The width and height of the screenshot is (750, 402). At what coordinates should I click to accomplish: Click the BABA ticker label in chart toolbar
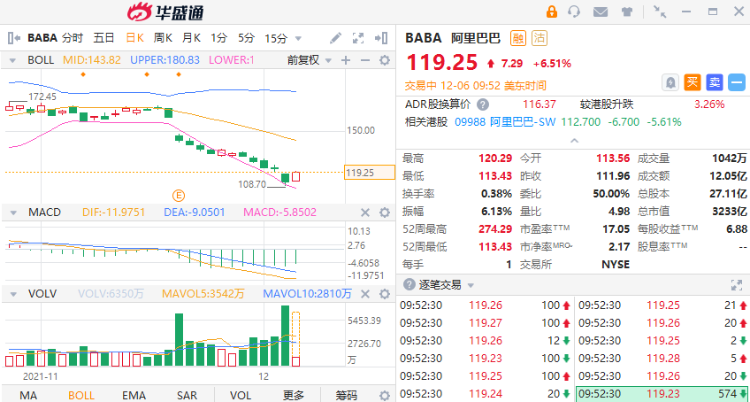42,38
